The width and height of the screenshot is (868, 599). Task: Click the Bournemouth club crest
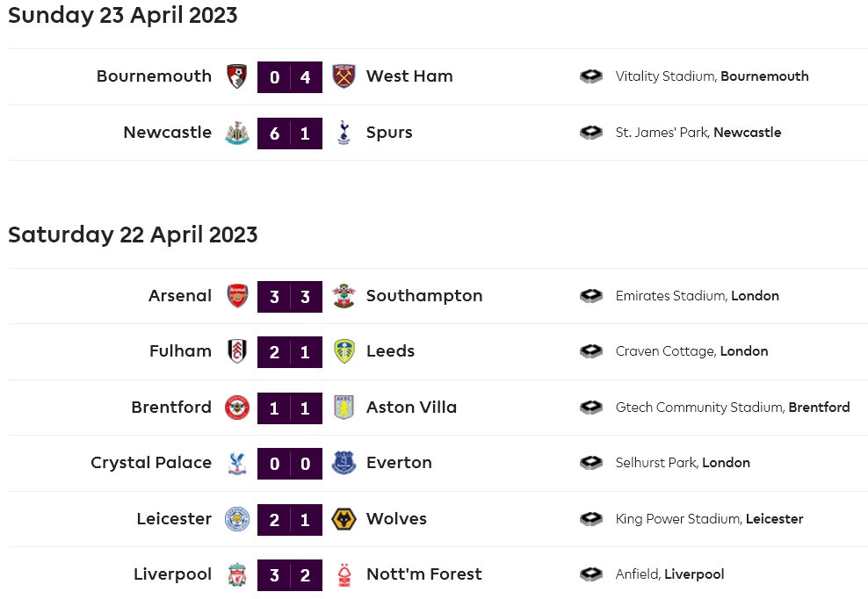(x=236, y=76)
